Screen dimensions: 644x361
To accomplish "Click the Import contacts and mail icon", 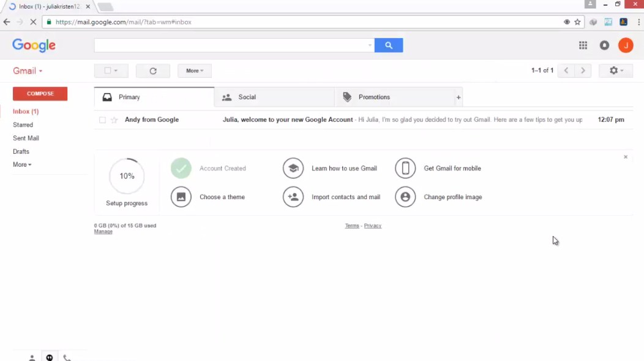I will click(293, 197).
